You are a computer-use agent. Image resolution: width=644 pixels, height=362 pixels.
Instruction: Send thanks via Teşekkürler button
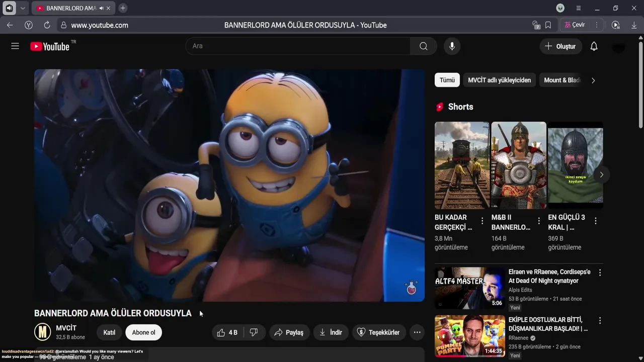pos(378,332)
